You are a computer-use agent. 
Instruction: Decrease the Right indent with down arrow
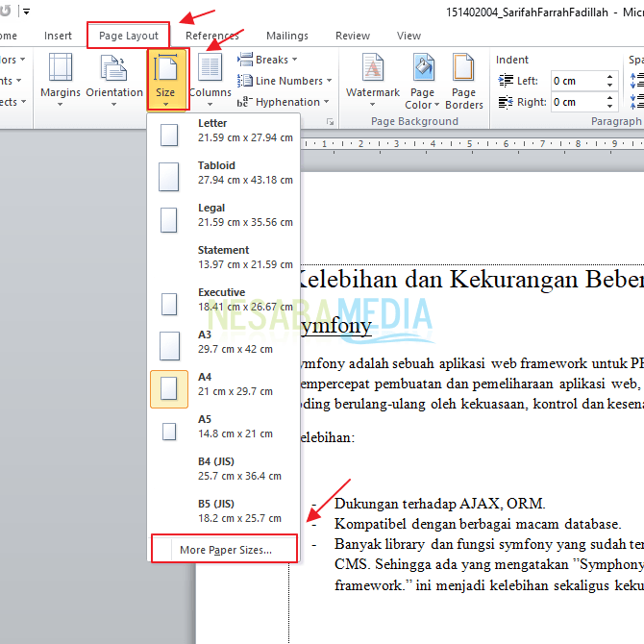pyautogui.click(x=610, y=107)
